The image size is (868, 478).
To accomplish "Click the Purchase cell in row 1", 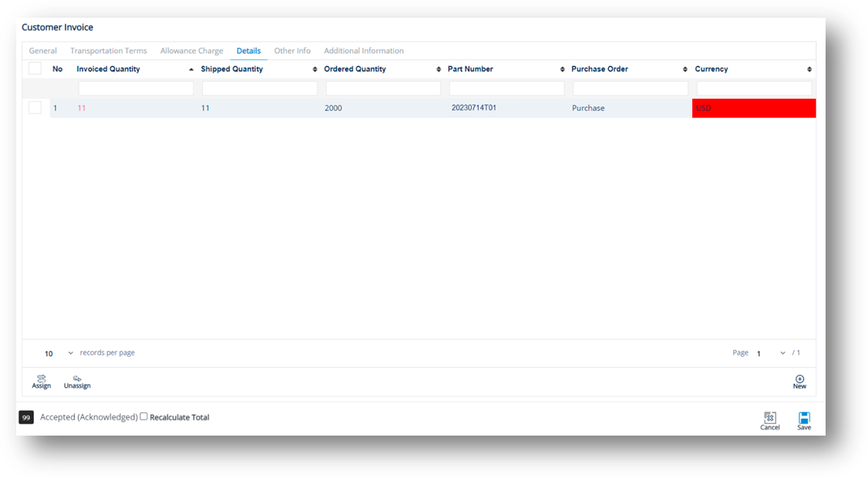I will tap(588, 108).
